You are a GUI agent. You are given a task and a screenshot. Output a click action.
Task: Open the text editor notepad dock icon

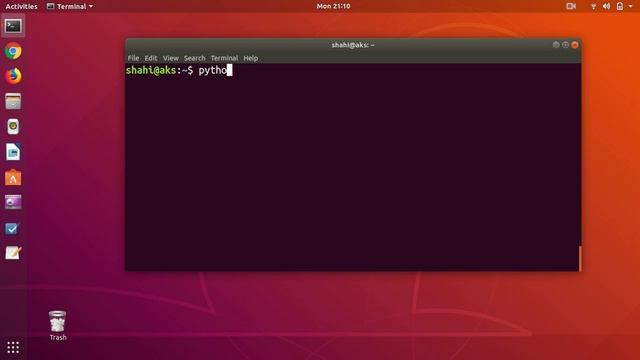pyautogui.click(x=13, y=253)
